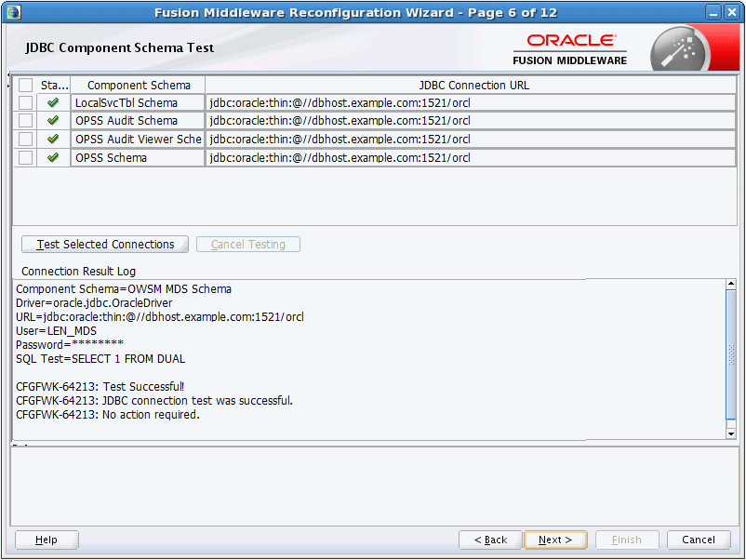Viewport: 746px width, 560px height.
Task: Click log scrollbar up arrow
Action: (x=731, y=284)
